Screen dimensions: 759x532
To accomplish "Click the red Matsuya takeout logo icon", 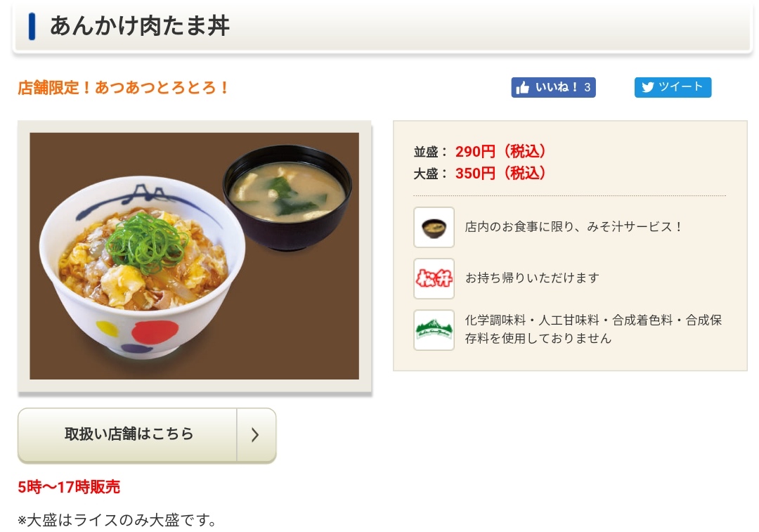I will tap(434, 278).
